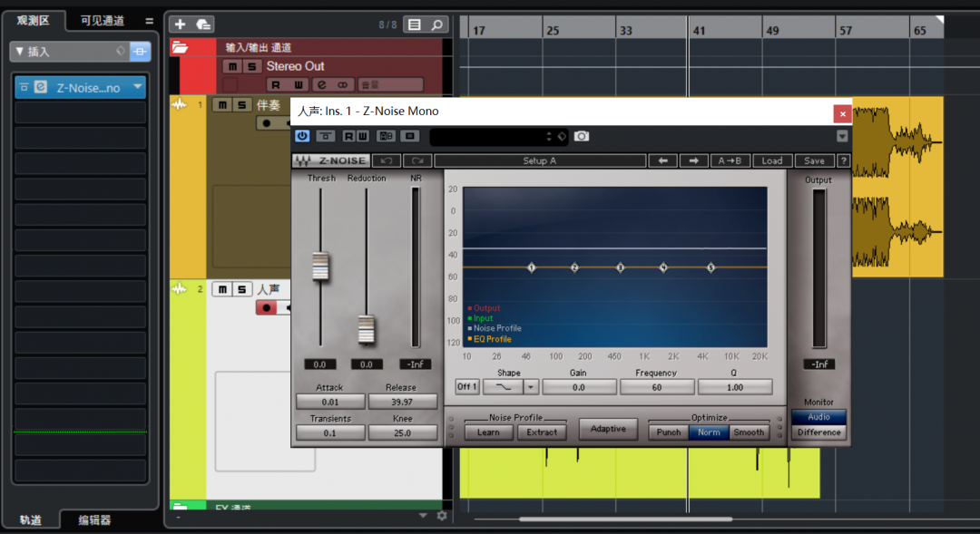Click the EQ Q value 1.00

735,387
